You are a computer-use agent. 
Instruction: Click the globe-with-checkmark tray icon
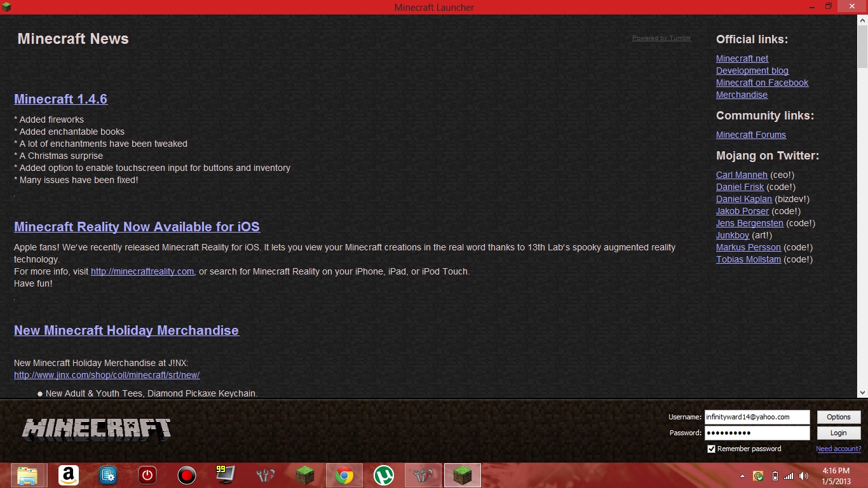[x=758, y=476]
